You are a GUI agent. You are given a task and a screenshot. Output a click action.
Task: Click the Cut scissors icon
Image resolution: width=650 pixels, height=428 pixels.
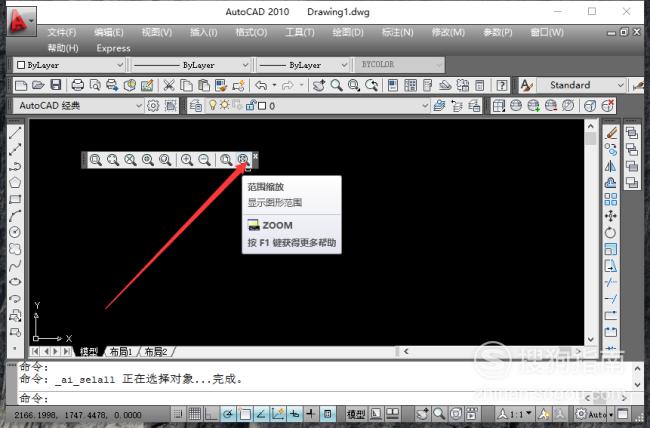[168, 85]
